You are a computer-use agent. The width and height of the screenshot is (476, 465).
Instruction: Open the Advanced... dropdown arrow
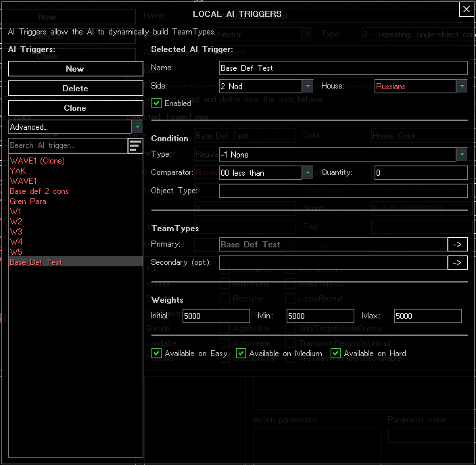tap(137, 127)
